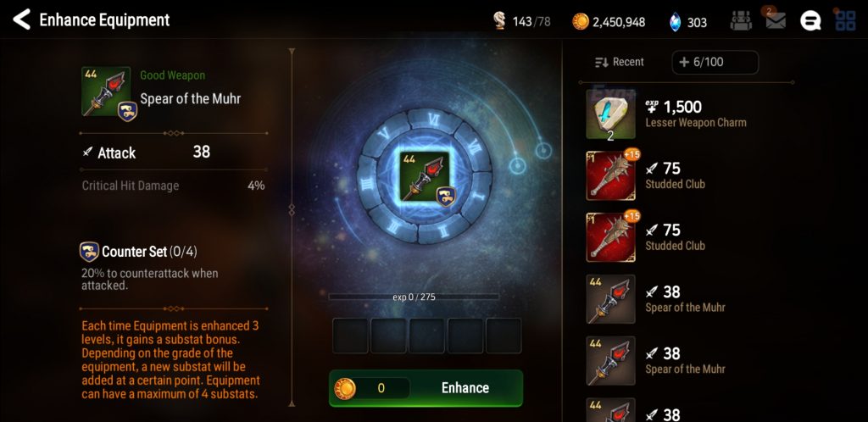868x422 pixels.
Task: Tap the Spear of the Muhr icon in the dial
Action: click(x=425, y=177)
